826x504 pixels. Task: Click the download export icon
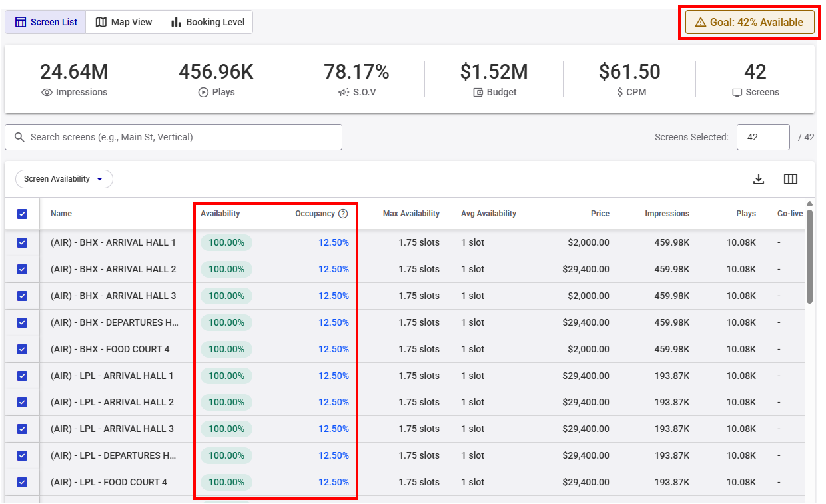click(x=758, y=179)
